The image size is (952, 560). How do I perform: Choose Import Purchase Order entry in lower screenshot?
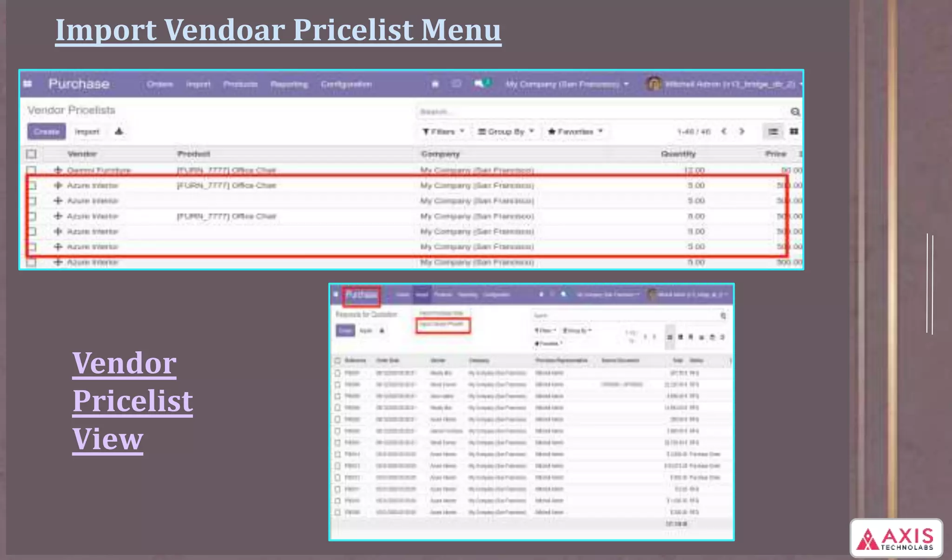441,313
